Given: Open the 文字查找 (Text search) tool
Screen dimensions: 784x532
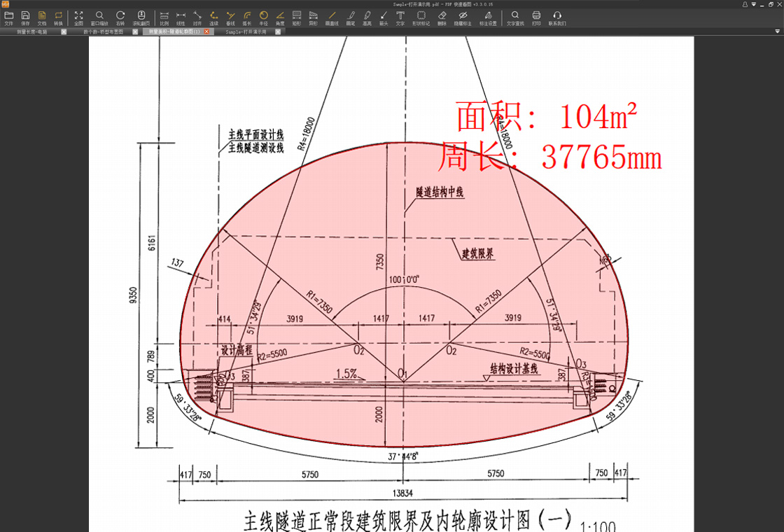Looking at the screenshot, I should 515,18.
